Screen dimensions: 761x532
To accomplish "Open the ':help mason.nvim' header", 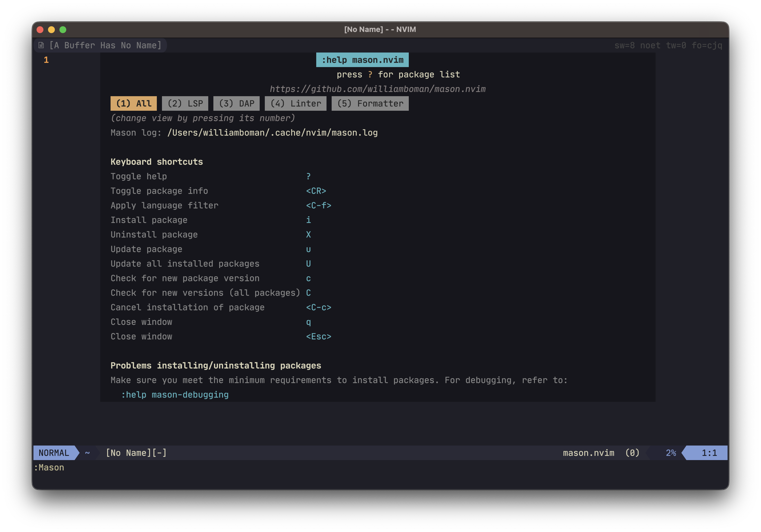I will (x=362, y=60).
